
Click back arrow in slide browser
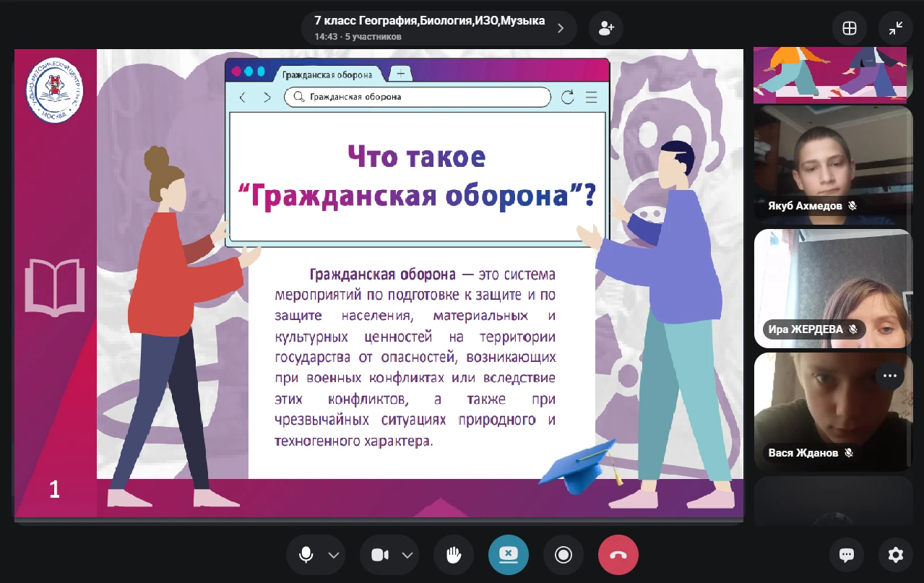click(243, 97)
